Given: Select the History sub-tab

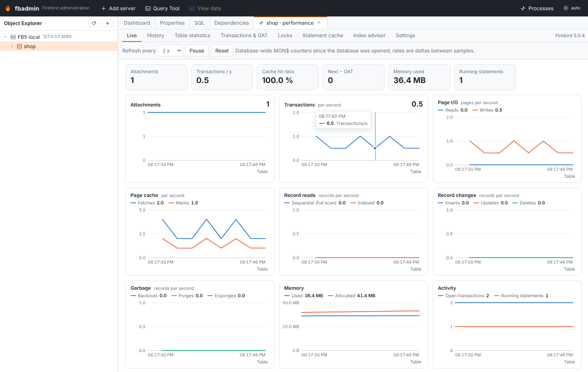Looking at the screenshot, I should point(156,35).
